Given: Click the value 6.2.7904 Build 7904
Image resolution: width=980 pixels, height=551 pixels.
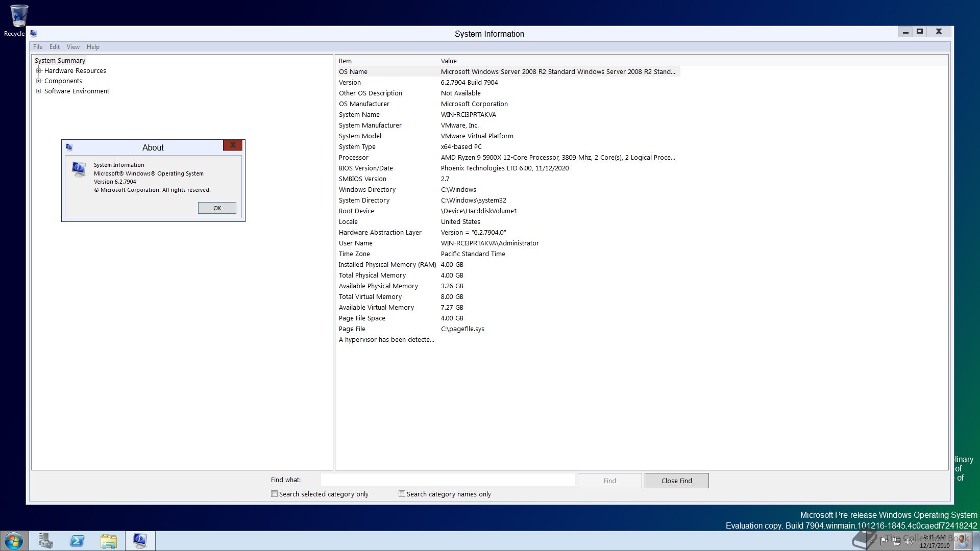Looking at the screenshot, I should (469, 83).
